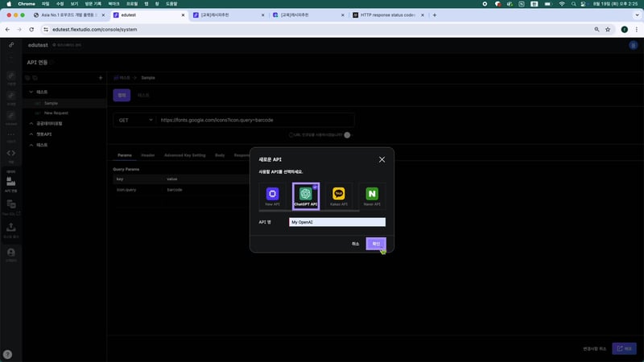Click the API 명 name input field
Screen dimensions: 644x362
coord(336,222)
